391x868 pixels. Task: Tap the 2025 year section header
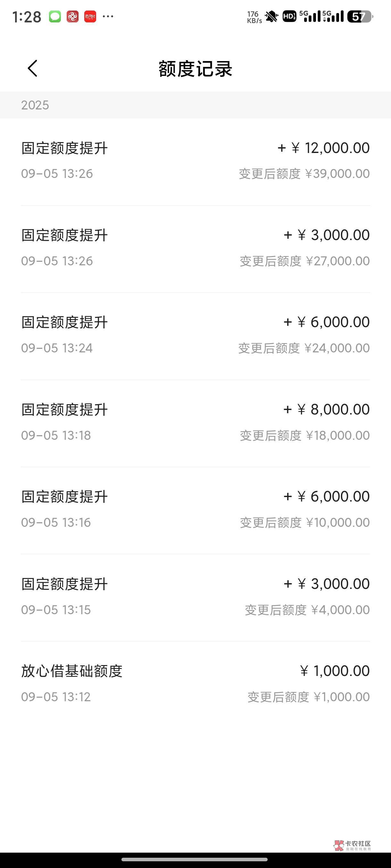point(35,105)
